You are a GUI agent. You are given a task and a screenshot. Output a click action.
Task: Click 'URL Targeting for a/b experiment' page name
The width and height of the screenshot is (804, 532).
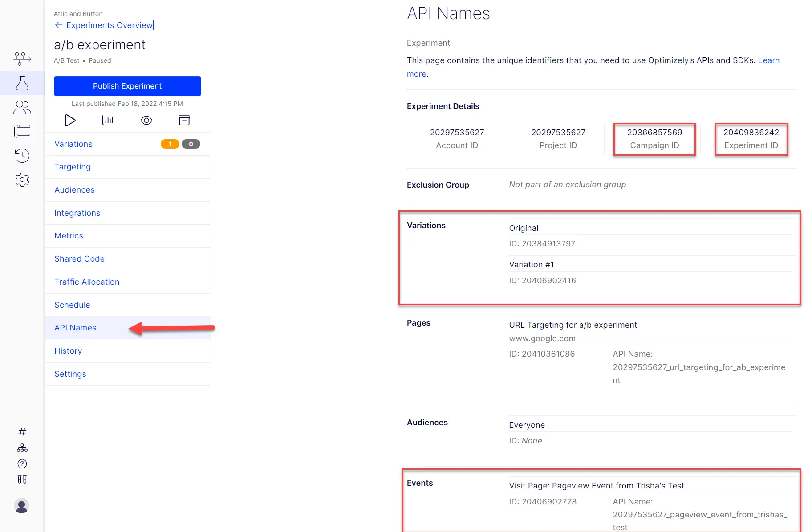point(573,325)
